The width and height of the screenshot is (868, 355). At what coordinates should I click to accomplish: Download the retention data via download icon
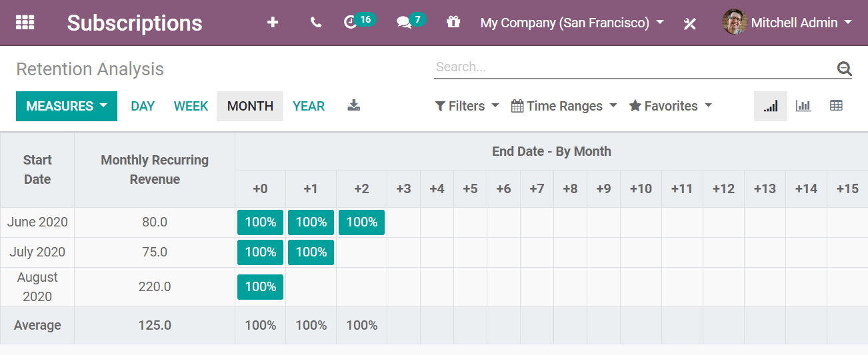(x=354, y=106)
